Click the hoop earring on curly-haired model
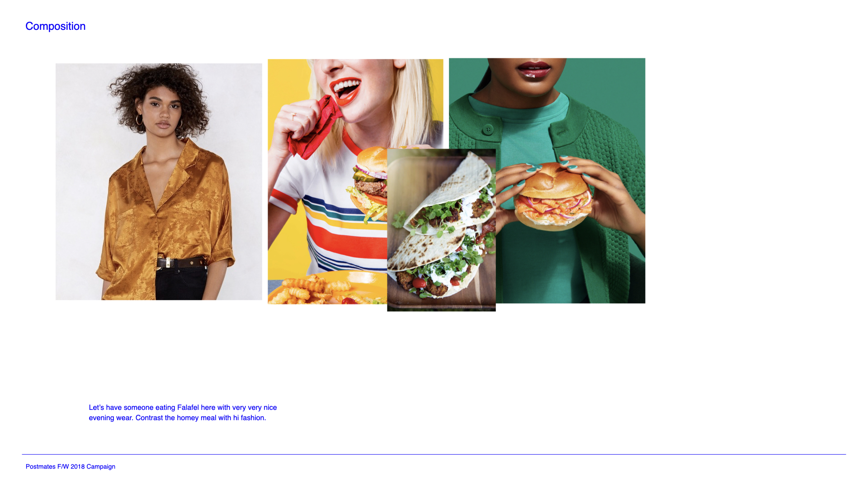 (139, 120)
